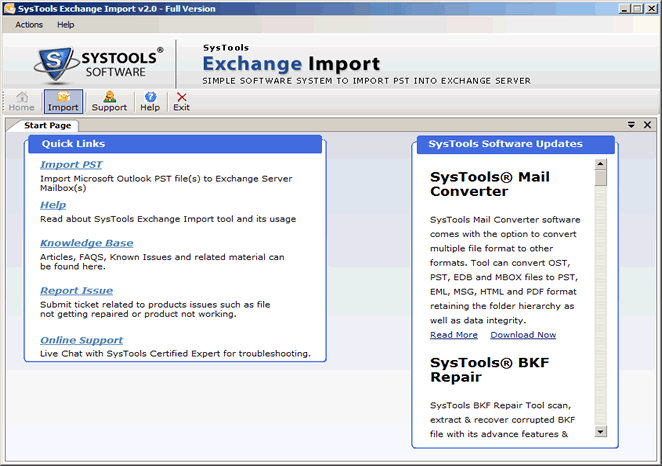The width and height of the screenshot is (662, 466).
Task: Open the Help quick link
Action: (x=53, y=205)
